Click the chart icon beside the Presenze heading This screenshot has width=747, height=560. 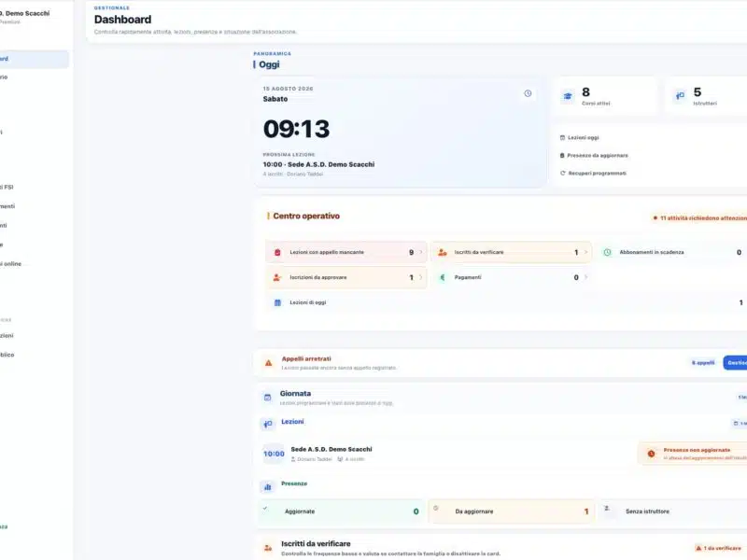click(x=267, y=486)
